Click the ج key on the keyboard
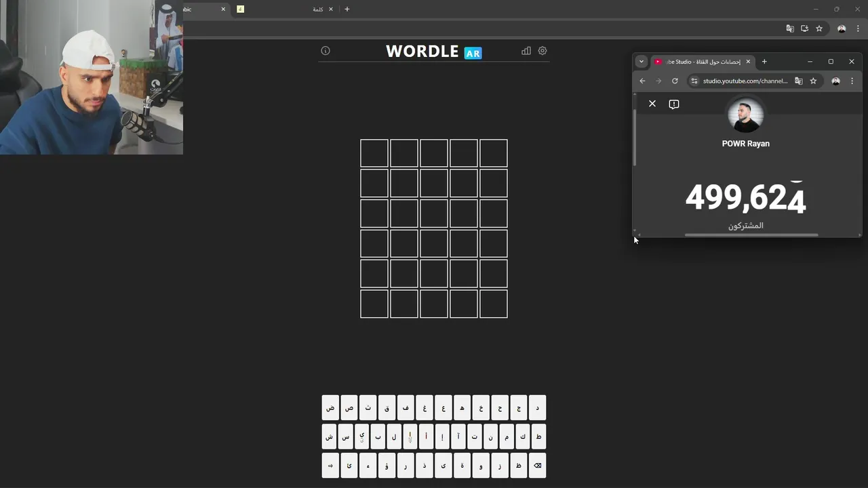 [519, 408]
